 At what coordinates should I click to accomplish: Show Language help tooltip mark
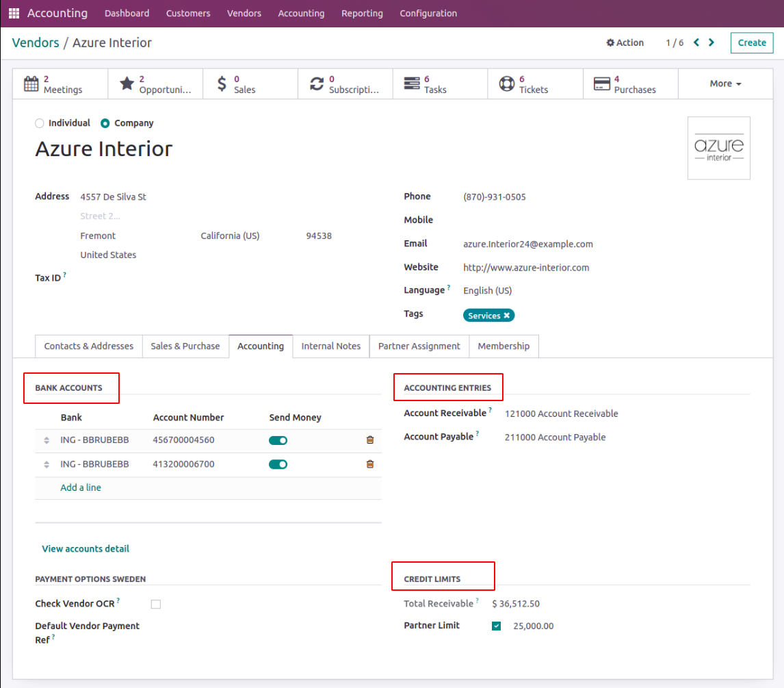click(449, 288)
